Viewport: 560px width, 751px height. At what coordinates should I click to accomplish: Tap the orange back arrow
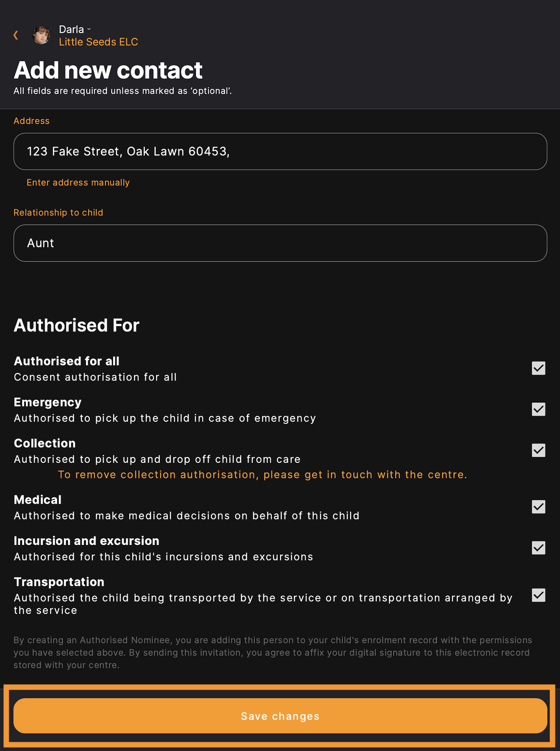click(16, 35)
